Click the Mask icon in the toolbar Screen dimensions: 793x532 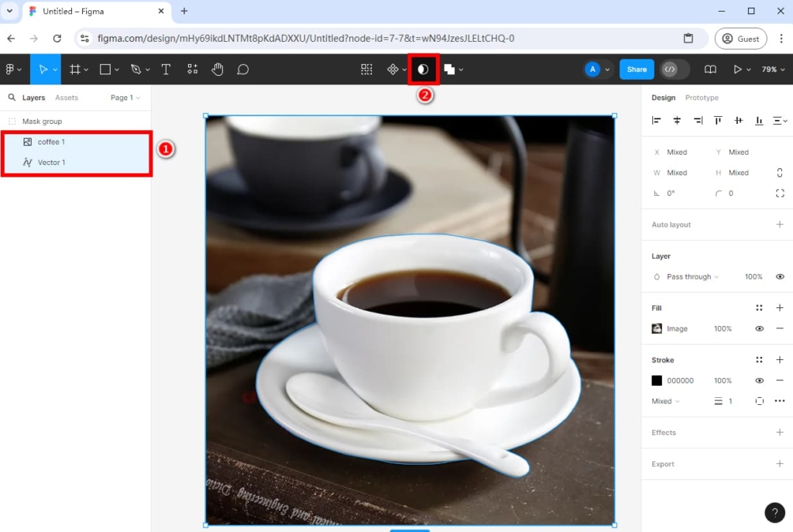click(423, 69)
